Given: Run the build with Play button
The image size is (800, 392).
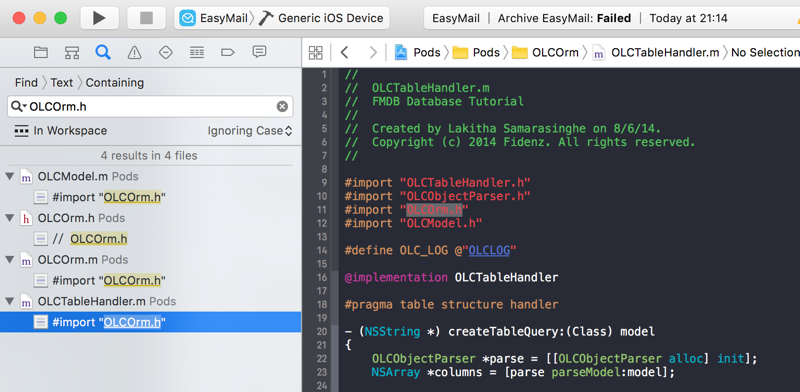Looking at the screenshot, I should (99, 18).
